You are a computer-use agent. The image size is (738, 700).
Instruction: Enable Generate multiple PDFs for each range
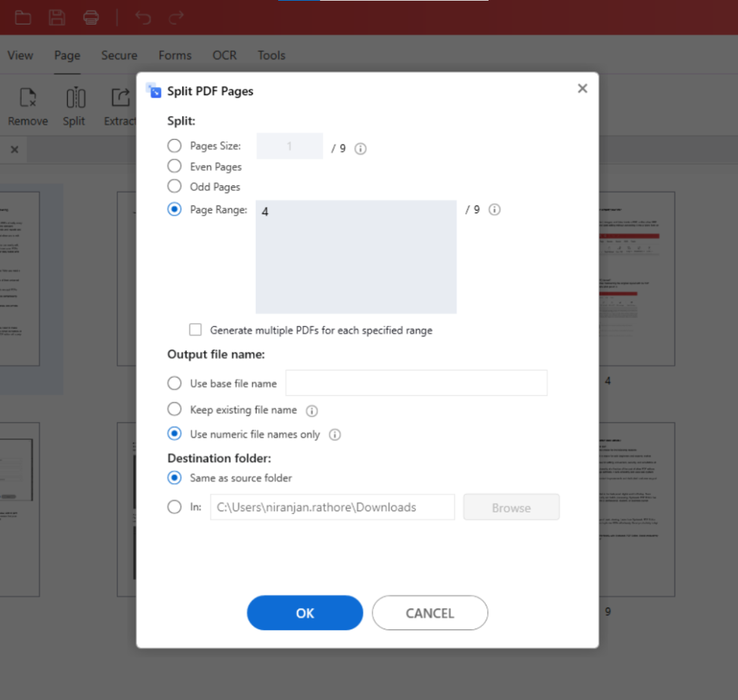pos(195,329)
